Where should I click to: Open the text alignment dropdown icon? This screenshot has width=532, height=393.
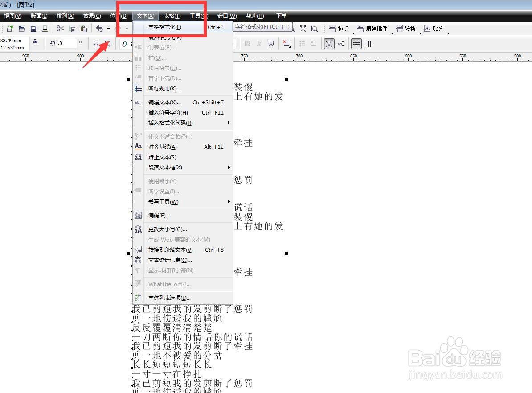[x=286, y=43]
